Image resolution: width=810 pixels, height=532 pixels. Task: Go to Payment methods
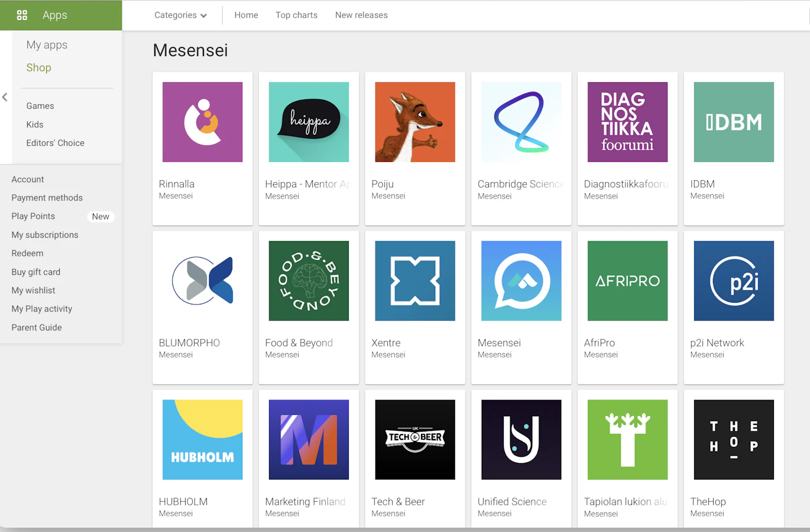tap(47, 198)
